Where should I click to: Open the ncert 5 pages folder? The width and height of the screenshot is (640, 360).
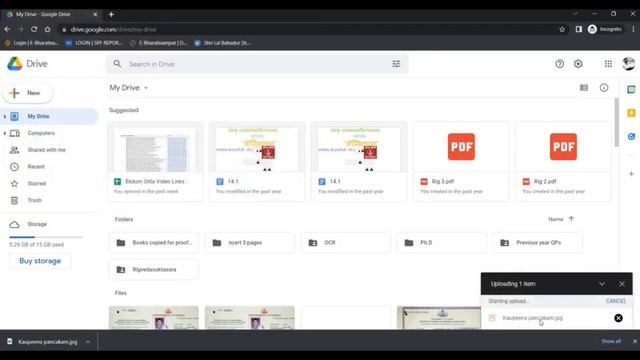click(250, 242)
